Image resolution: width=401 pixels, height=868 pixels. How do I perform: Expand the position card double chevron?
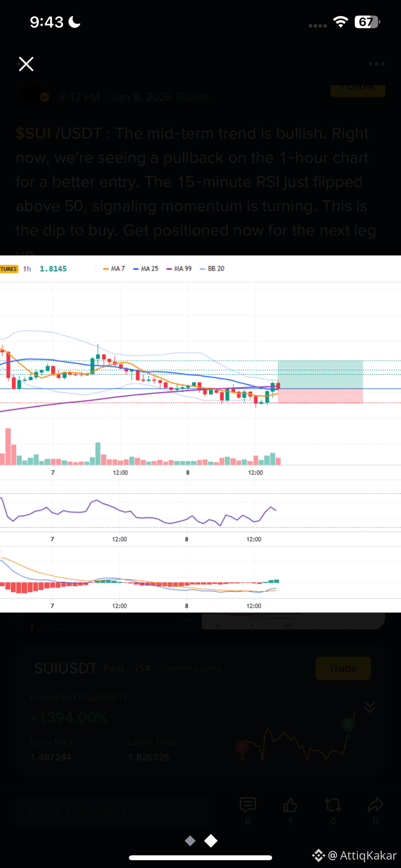370,707
